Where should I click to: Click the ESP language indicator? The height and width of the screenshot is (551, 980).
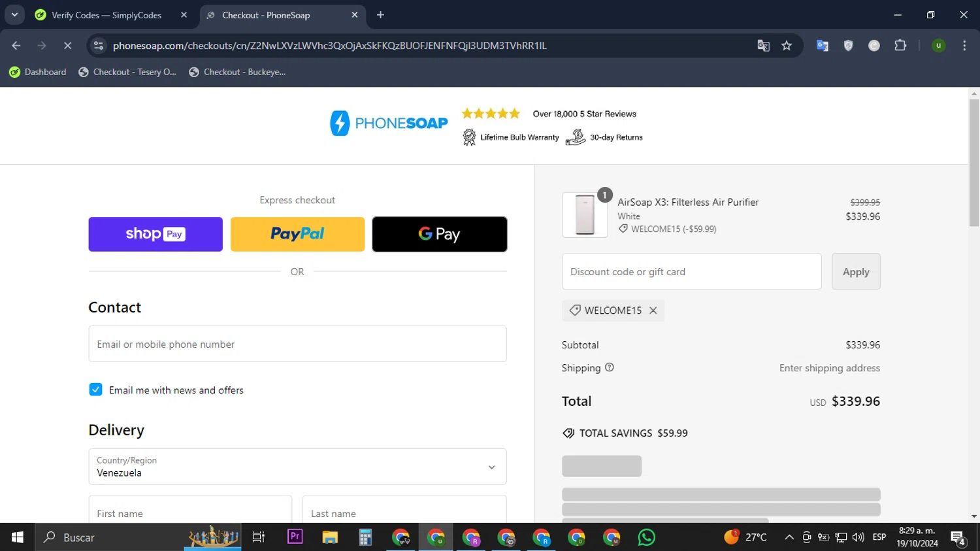click(879, 537)
